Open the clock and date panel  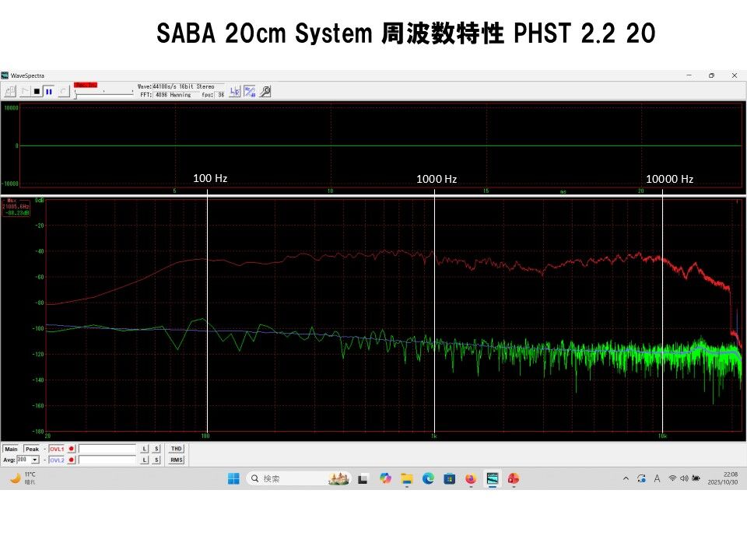(x=723, y=478)
